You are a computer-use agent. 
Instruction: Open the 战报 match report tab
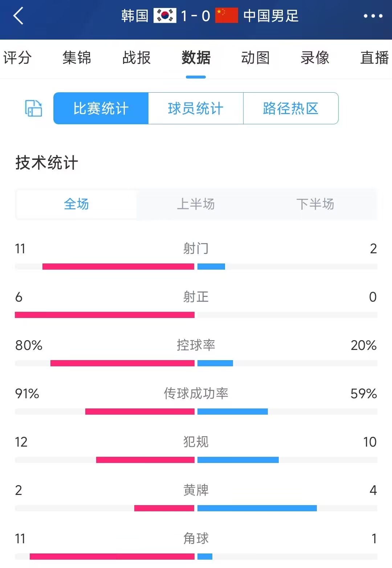click(x=136, y=58)
